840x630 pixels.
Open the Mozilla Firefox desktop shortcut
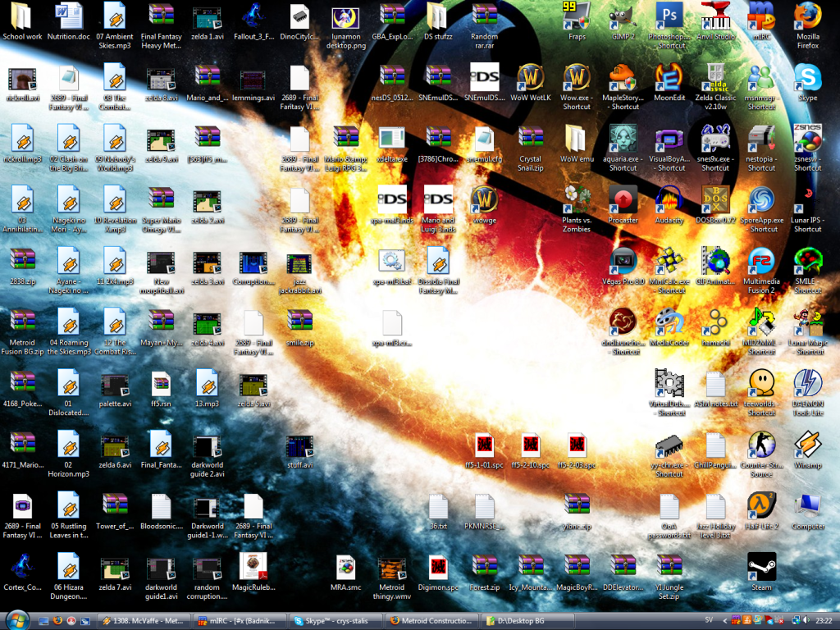807,18
